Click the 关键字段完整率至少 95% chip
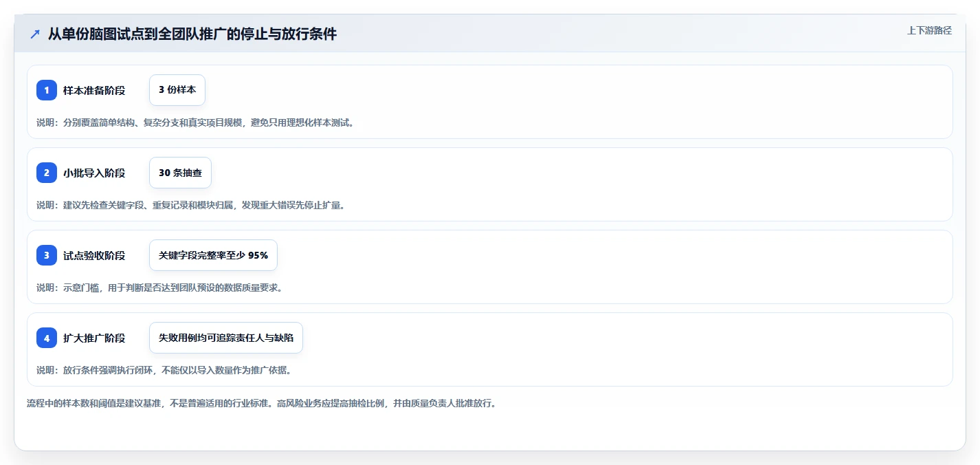Viewport: 980px width, 465px height. click(x=213, y=255)
